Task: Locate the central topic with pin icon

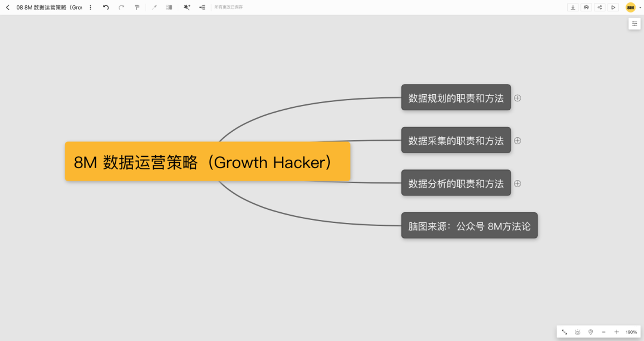Action: click(x=590, y=332)
